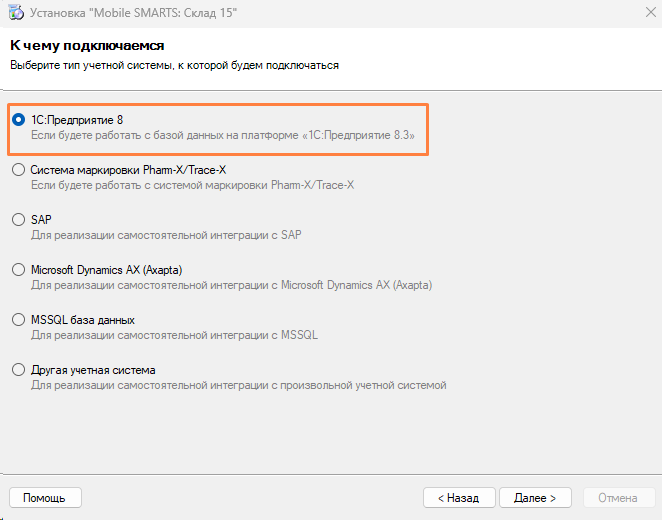This screenshot has height=520, width=662.
Task: Click the heading К чему подключаемся
Action: [x=87, y=46]
